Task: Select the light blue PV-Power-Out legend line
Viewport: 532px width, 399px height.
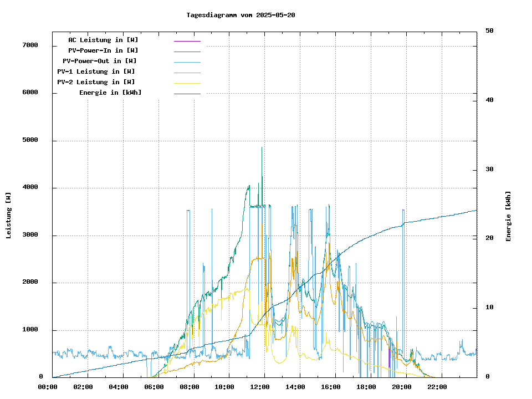Action: 187,62
